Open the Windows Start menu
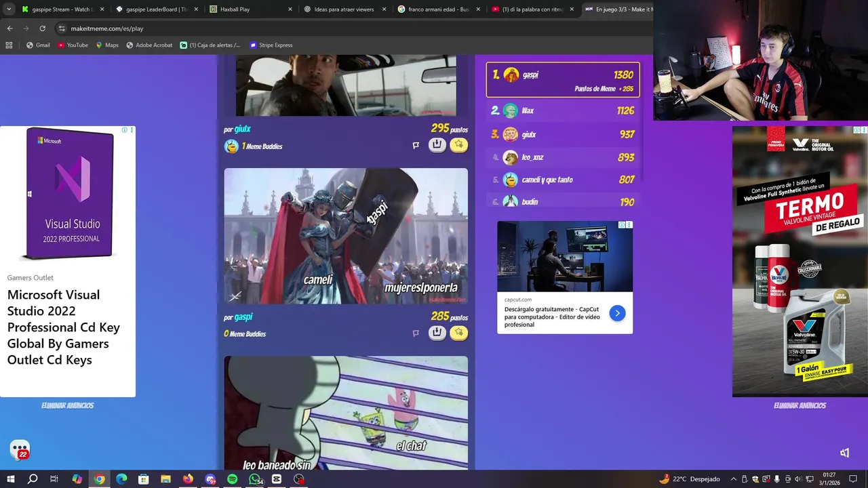868x488 pixels. (10, 479)
